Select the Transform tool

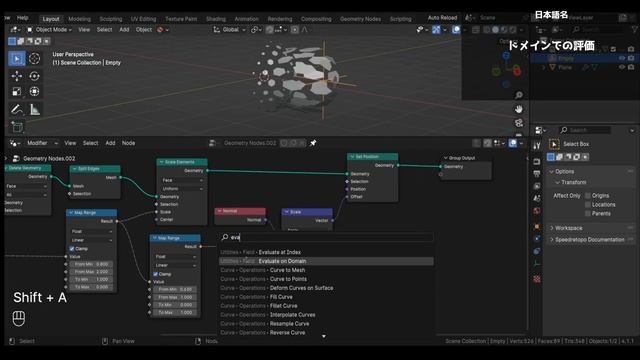pos(34,92)
